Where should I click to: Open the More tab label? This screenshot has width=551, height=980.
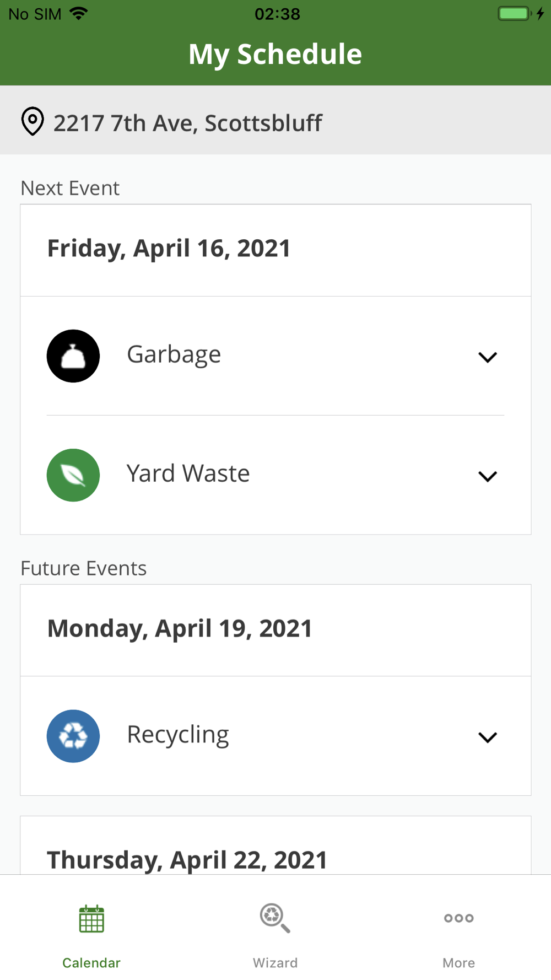pos(459,963)
